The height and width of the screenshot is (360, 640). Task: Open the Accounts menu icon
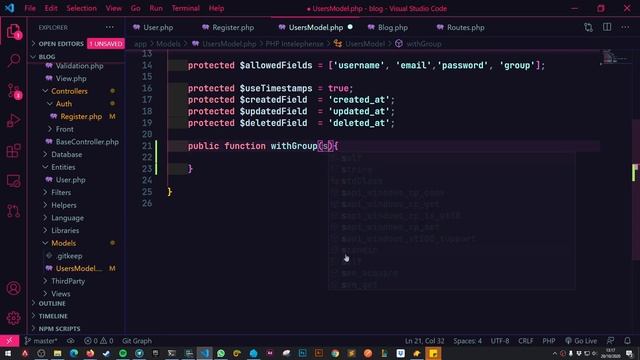13,288
